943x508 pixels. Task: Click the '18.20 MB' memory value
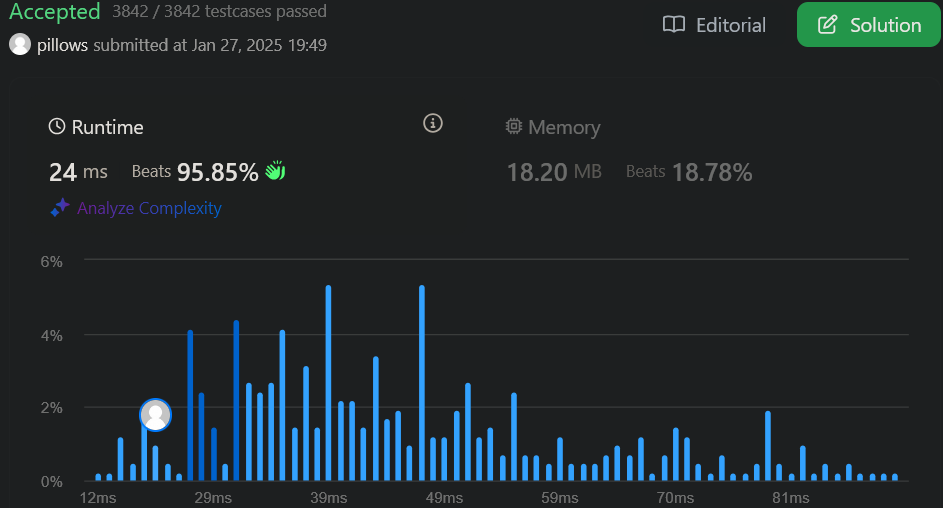click(x=554, y=173)
